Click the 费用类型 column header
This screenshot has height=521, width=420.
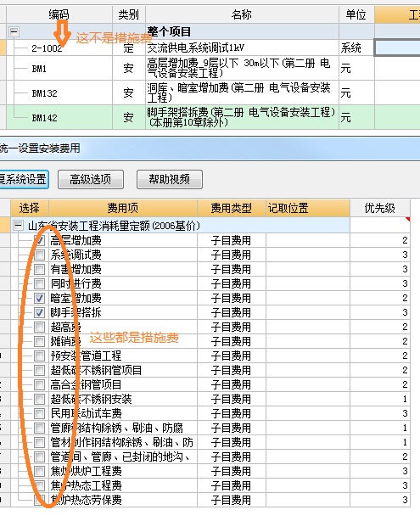click(x=232, y=209)
